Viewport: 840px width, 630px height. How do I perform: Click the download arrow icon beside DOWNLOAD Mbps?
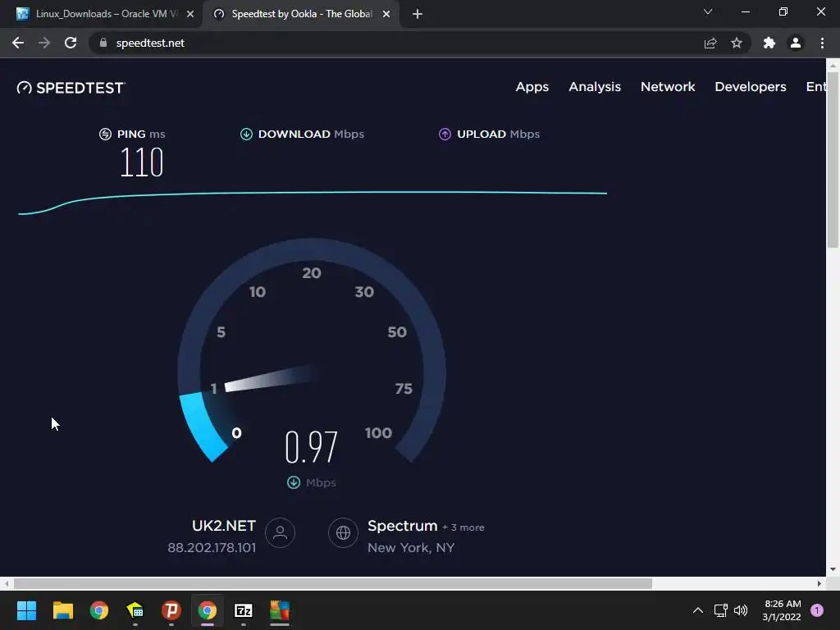pyautogui.click(x=246, y=134)
